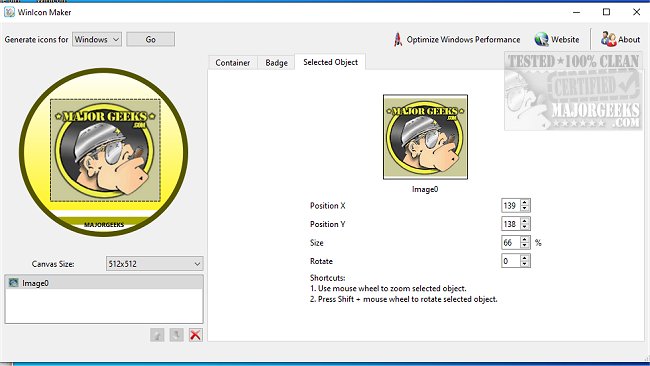Click the move object up icon
650x366 pixels.
point(157,335)
